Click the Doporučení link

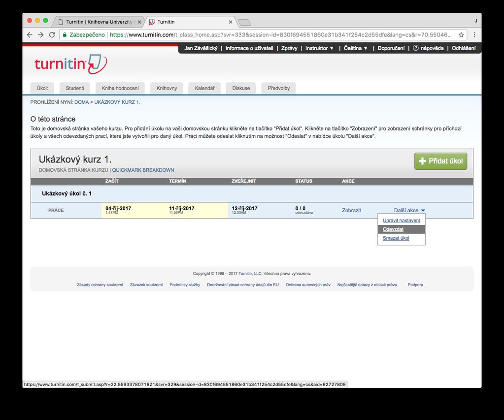[x=391, y=48]
